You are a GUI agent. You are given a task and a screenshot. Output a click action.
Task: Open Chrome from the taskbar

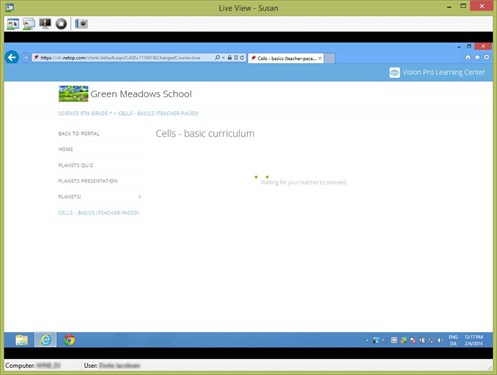tap(69, 340)
